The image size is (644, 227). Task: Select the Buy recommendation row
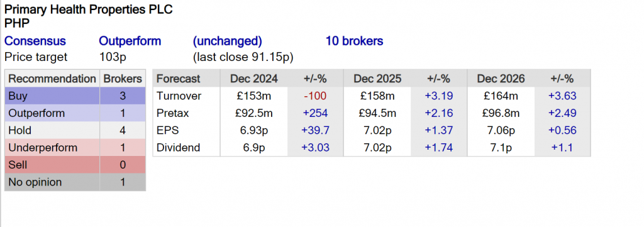coord(75,96)
